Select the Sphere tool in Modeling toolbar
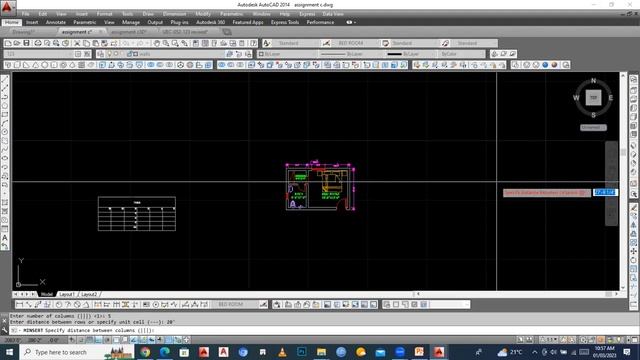The image size is (640, 360). (44, 65)
